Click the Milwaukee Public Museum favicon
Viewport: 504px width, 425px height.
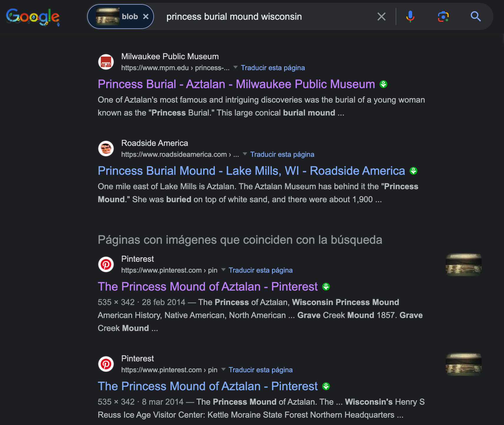click(106, 62)
